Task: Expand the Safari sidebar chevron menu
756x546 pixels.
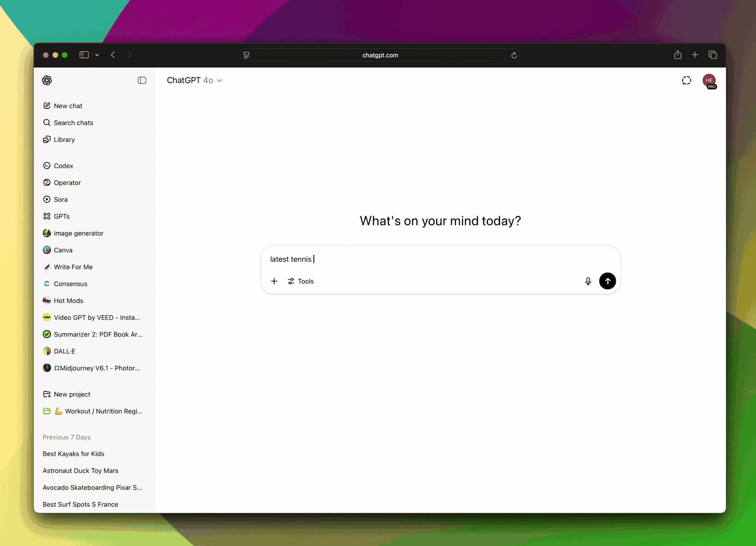Action: pyautogui.click(x=97, y=55)
